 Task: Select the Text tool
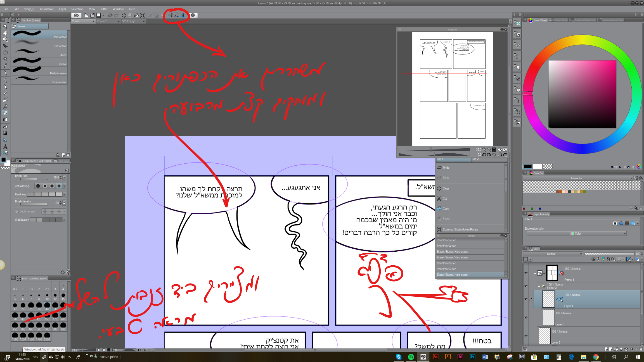pos(5,146)
